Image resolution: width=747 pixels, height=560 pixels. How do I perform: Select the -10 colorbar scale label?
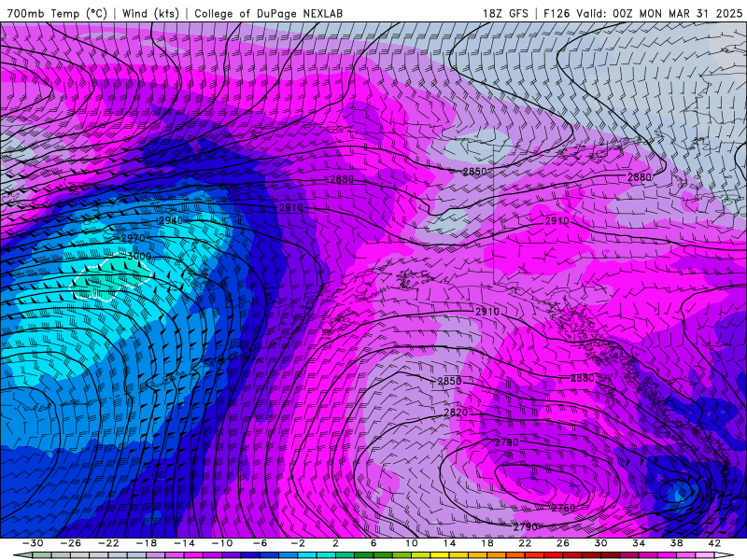click(222, 543)
